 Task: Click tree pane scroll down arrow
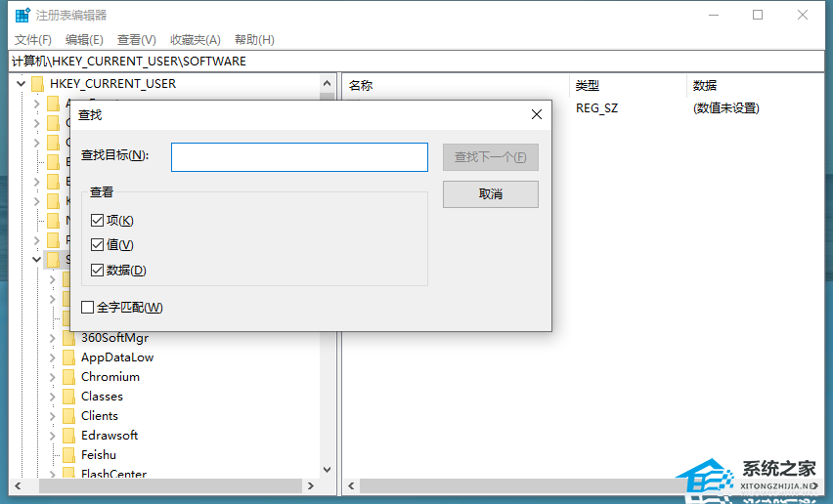coord(327,470)
